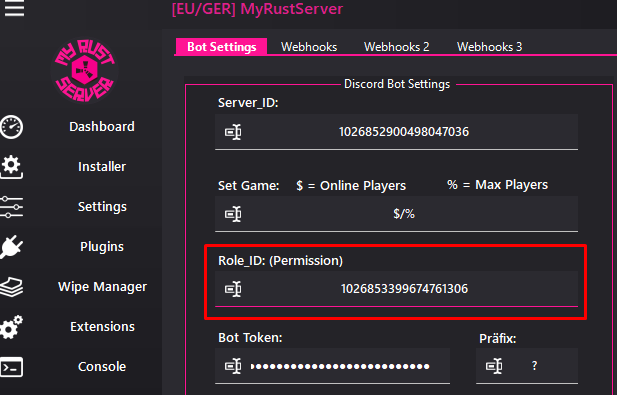Select the Bot Settings tab
Image resolution: width=617 pixels, height=395 pixels.
(x=222, y=47)
